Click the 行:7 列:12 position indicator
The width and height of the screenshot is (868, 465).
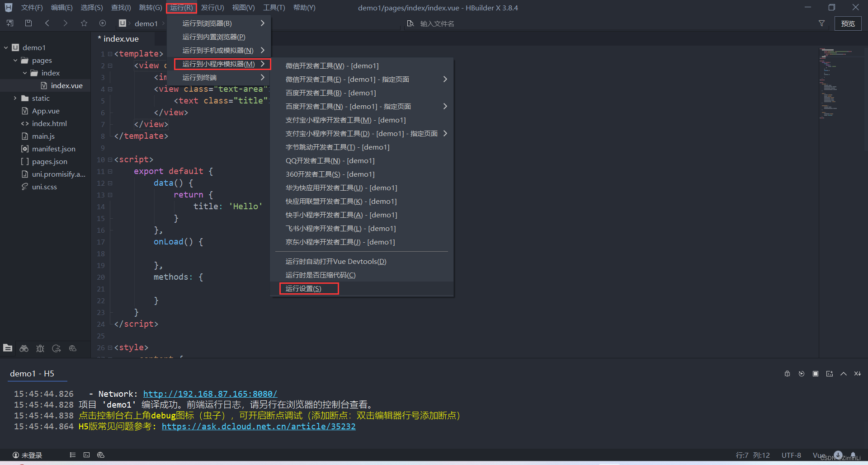click(753, 455)
